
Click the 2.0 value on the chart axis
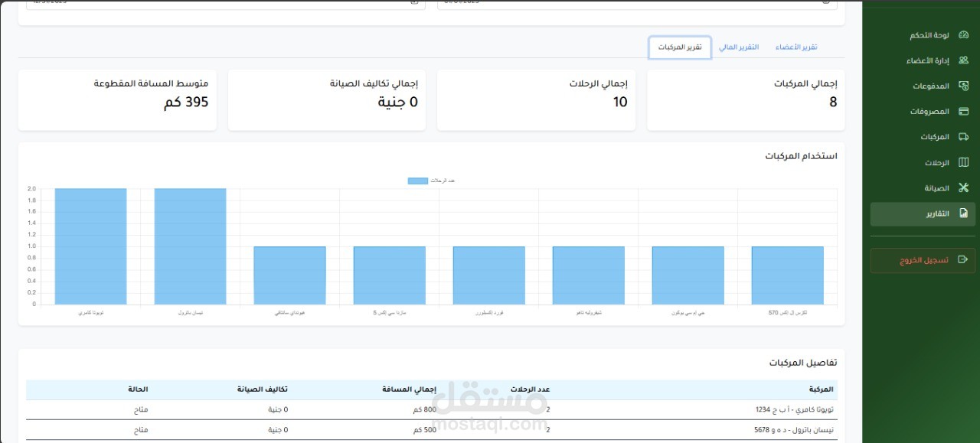tap(31, 189)
